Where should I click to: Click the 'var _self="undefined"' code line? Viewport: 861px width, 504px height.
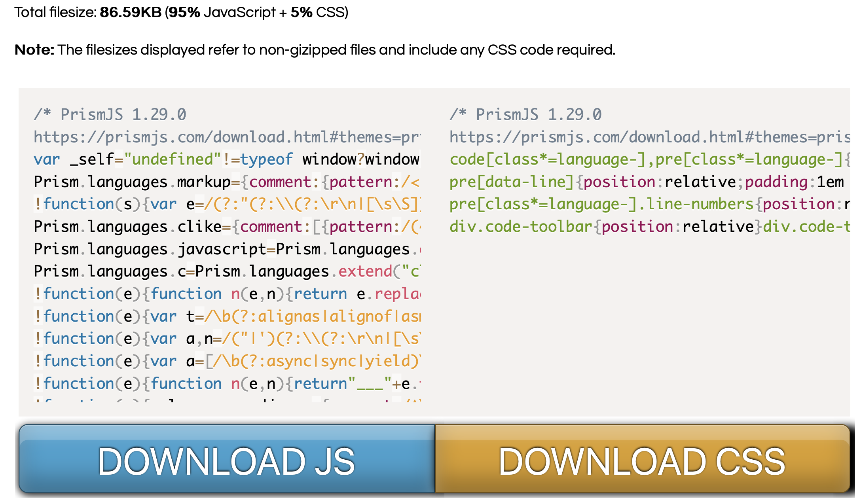click(x=227, y=159)
